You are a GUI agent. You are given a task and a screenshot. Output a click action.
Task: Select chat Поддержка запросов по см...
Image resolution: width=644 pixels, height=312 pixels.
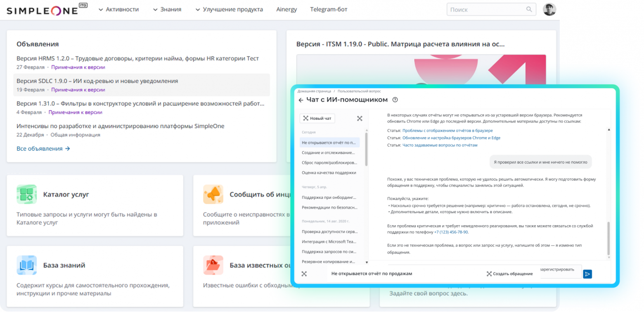329,251
